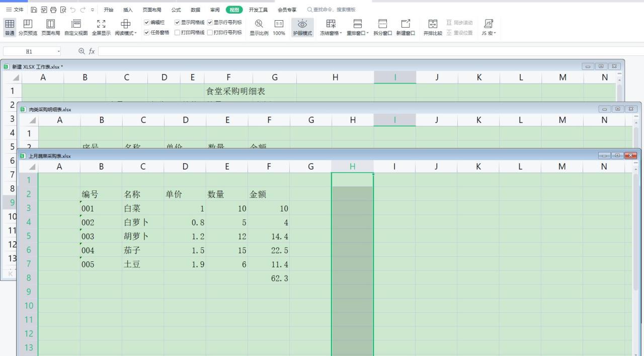Screen dimensions: 644x356
Task: Click 并排比较 side by side compare
Action: click(433, 27)
